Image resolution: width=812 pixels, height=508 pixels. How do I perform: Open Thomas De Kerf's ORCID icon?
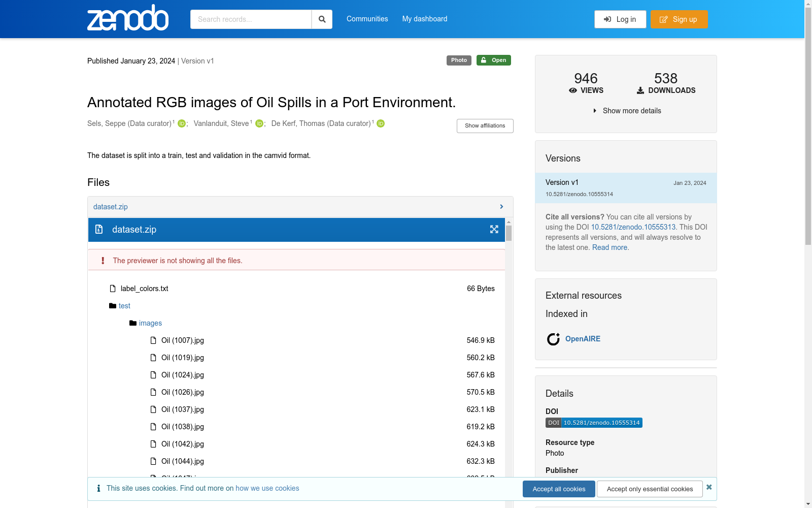tap(381, 123)
